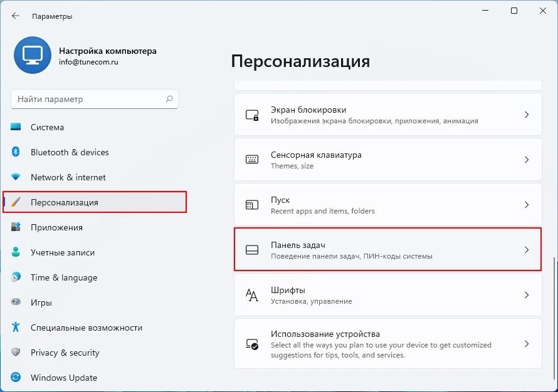Click the taskbar icon in Панель задач
The image size is (558, 392).
[x=252, y=250]
